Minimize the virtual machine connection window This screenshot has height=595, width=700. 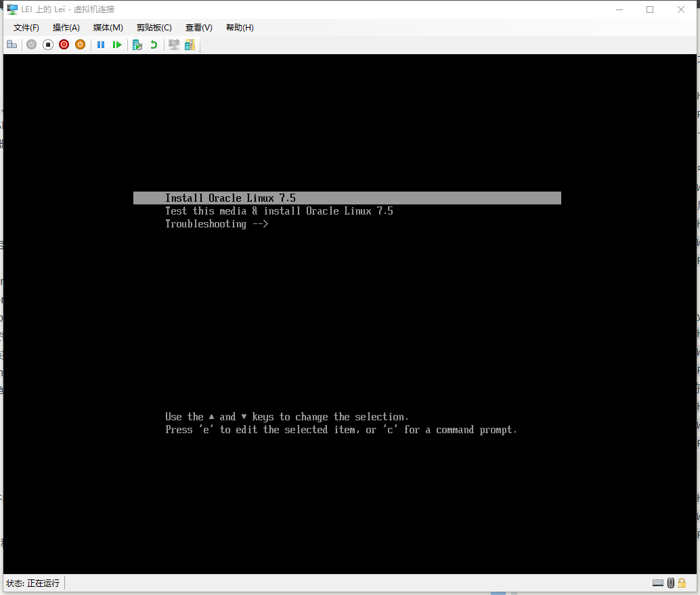tap(619, 9)
